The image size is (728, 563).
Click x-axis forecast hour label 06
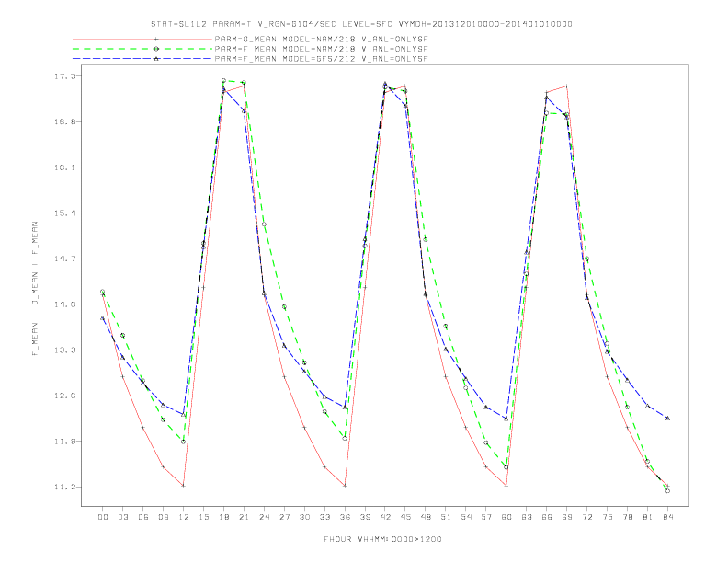(143, 517)
